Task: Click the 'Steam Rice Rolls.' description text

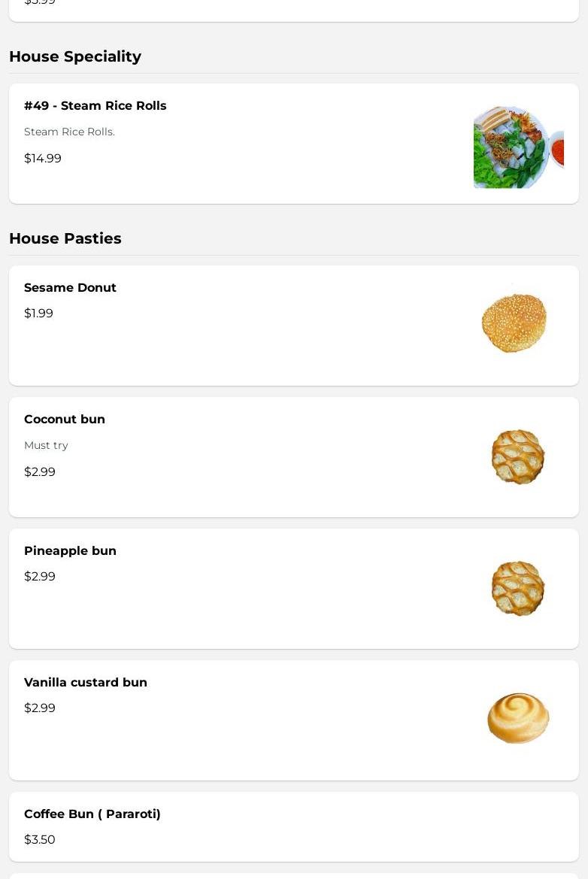Action: point(69,132)
